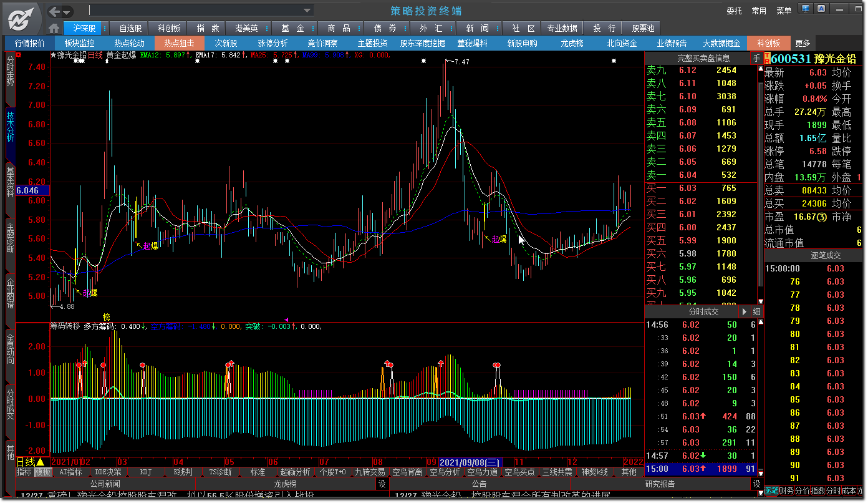
Task: Apply the DDE决策 indicator
Action: coord(109,472)
